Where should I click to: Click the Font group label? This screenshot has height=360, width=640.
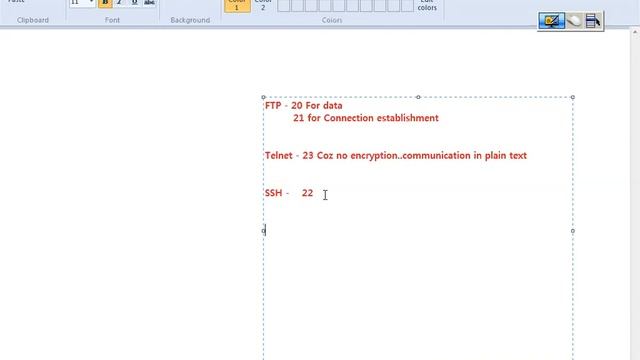pyautogui.click(x=112, y=20)
